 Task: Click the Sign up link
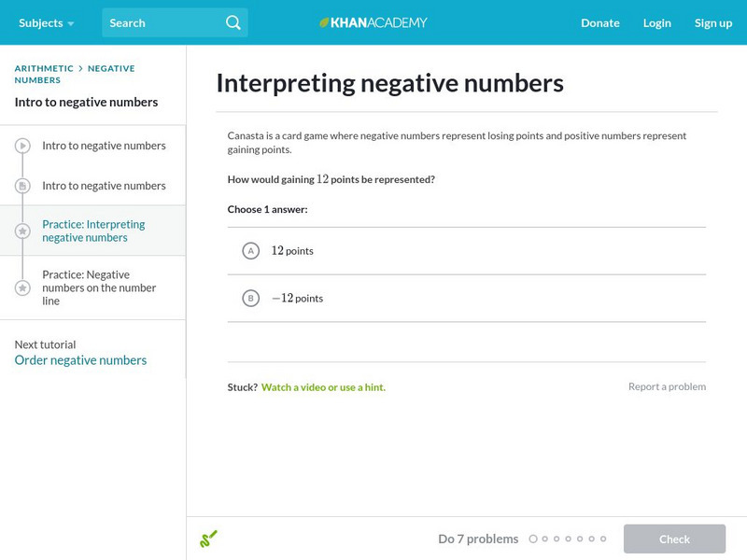[713, 22]
